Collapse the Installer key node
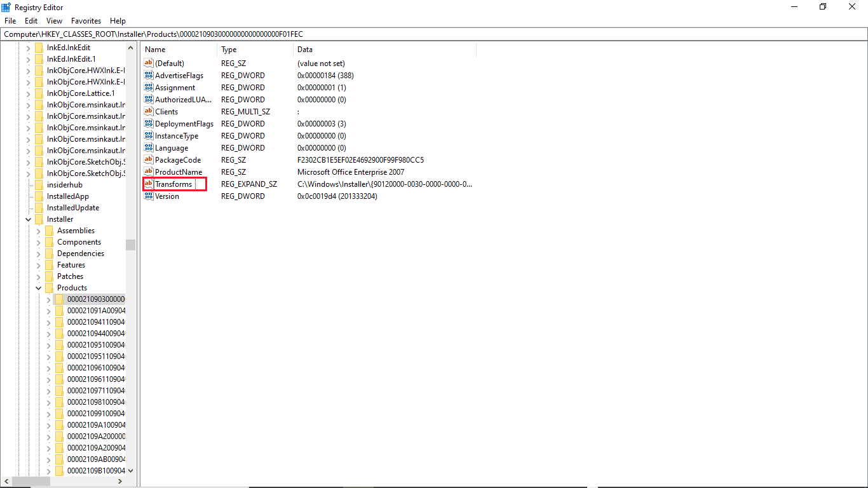The width and height of the screenshot is (868, 488). pyautogui.click(x=28, y=219)
